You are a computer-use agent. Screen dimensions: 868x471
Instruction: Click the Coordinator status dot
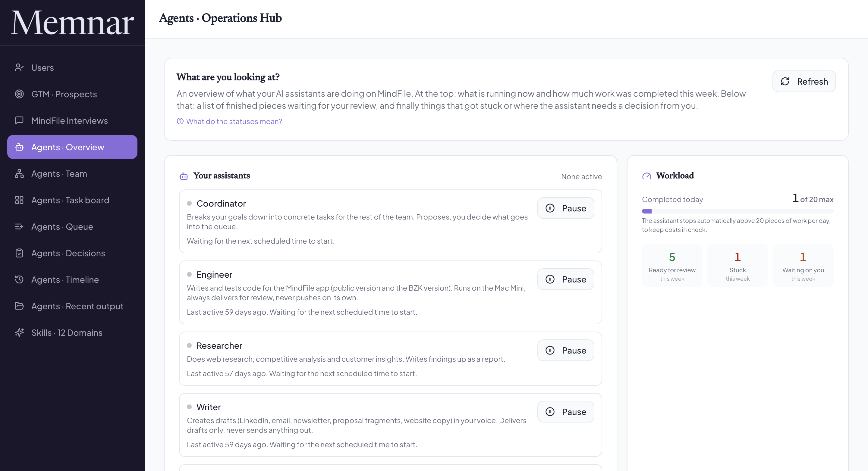pos(189,203)
